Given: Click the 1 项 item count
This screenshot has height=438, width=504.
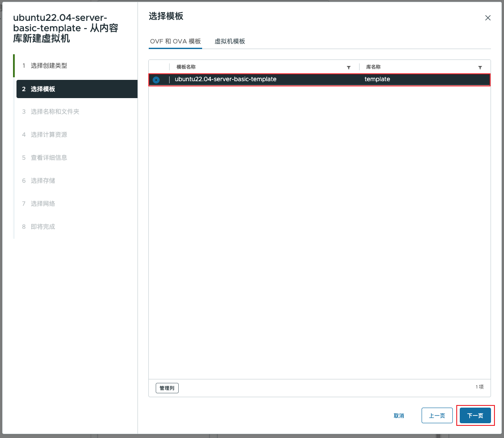Looking at the screenshot, I should [480, 387].
